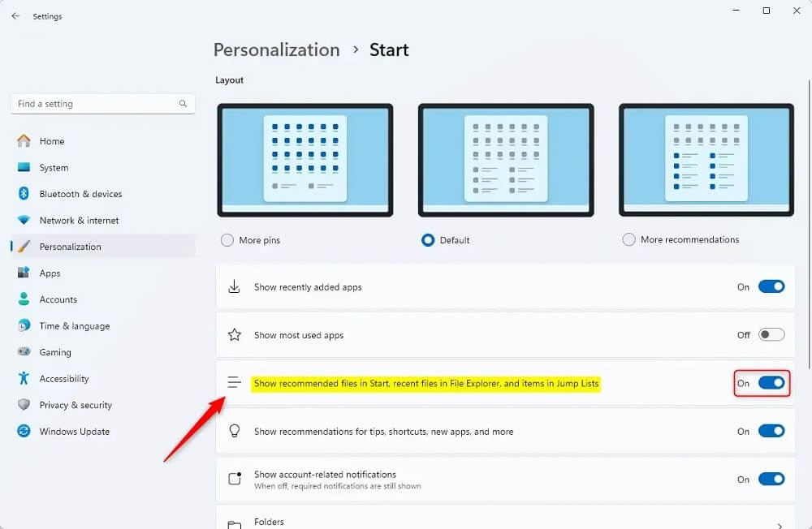Click the Personalization breadcrumb link
Screen dimensions: 812x529
pos(277,49)
